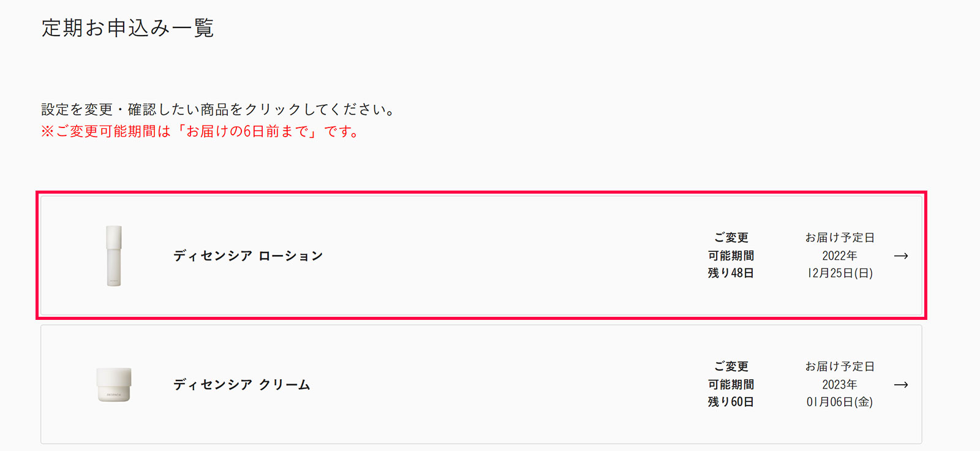Screen dimensions: 980x451
Task: Click the 2022年 year text
Action: (840, 256)
